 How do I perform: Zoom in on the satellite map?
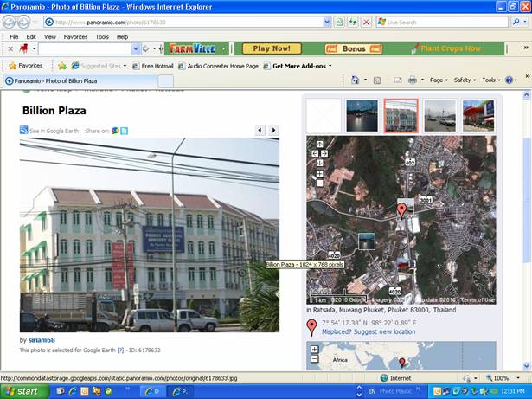pyautogui.click(x=319, y=173)
